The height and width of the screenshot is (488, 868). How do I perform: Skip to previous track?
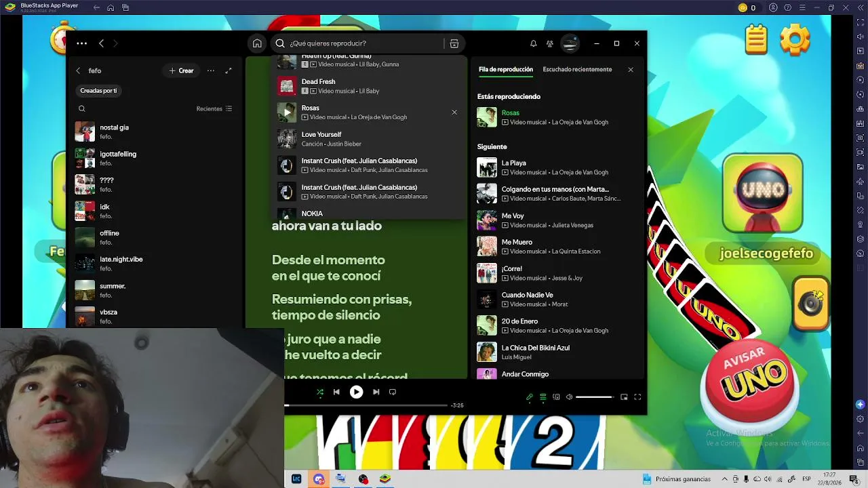pos(336,392)
